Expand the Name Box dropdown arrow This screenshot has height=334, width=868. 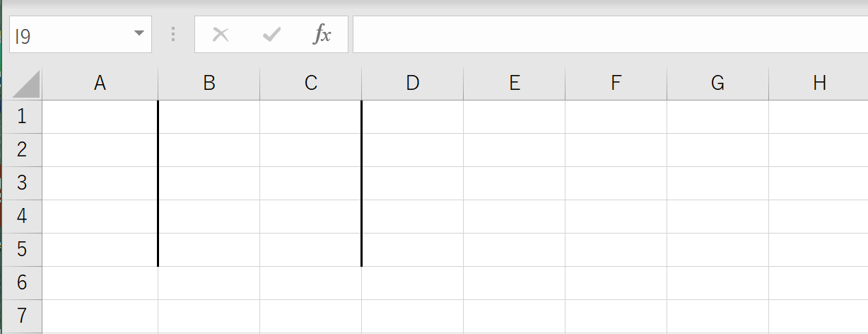tap(139, 34)
